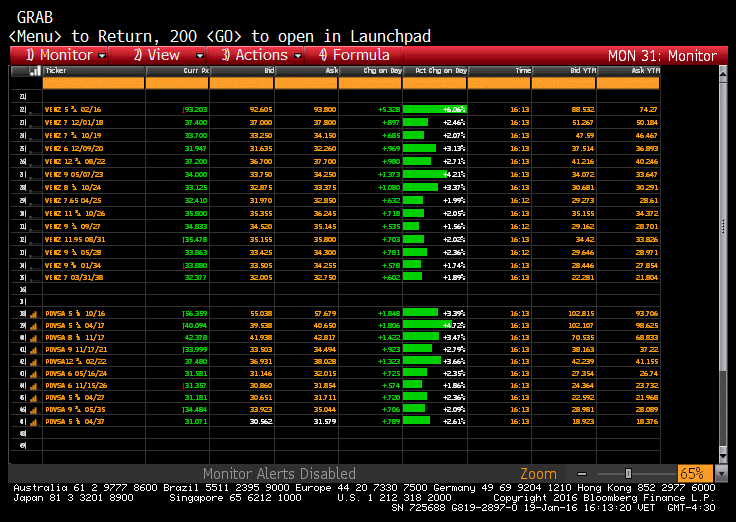
Task: Click the scroll up arrow of the monitor table
Action: click(x=723, y=73)
